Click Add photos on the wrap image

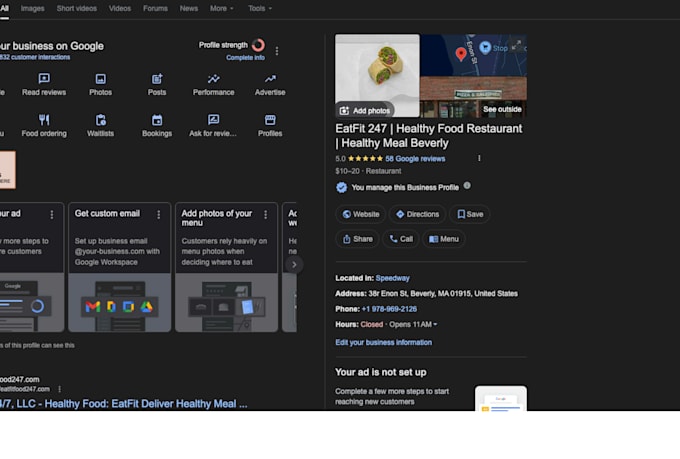[x=365, y=111]
